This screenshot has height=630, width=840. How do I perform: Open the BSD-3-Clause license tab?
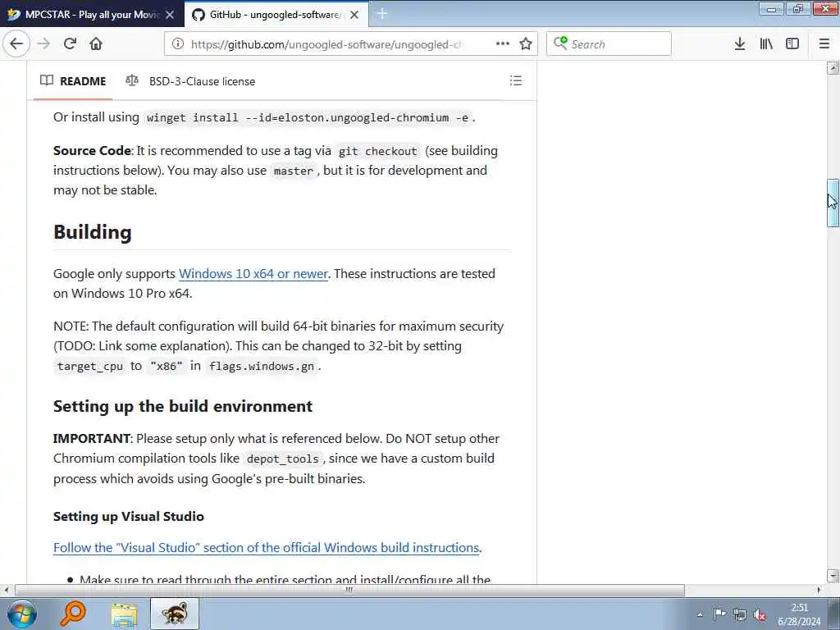[190, 81]
